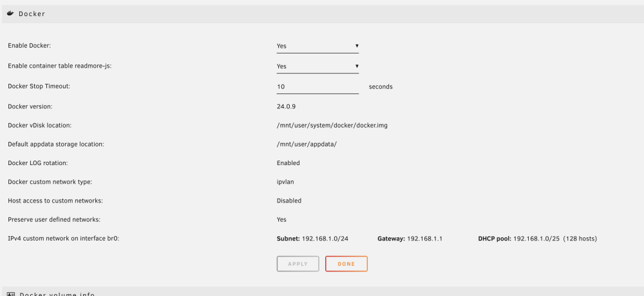Click the Docker LOG rotation Enabled value

point(289,163)
